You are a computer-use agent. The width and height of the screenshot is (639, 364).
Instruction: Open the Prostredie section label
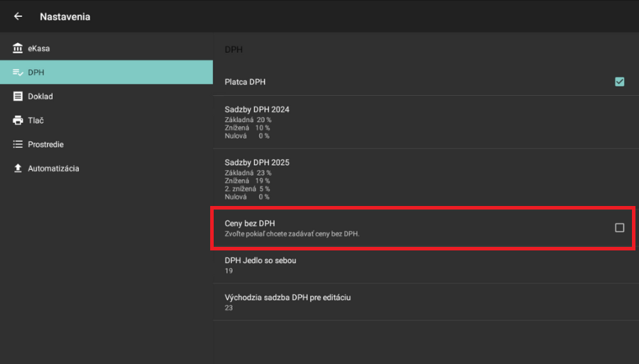pos(46,145)
